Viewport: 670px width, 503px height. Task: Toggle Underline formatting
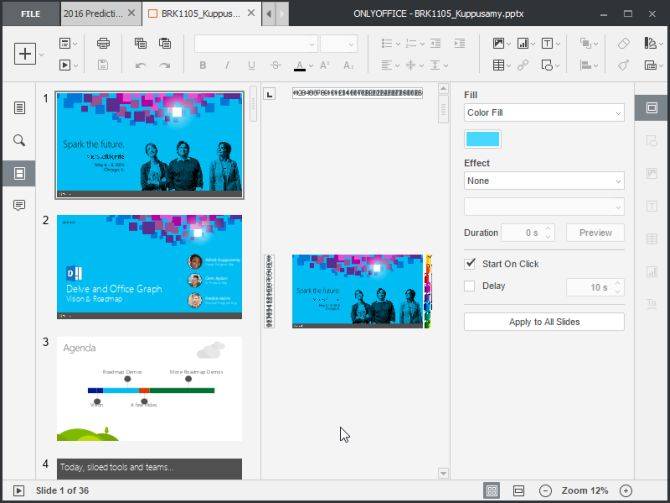251,65
